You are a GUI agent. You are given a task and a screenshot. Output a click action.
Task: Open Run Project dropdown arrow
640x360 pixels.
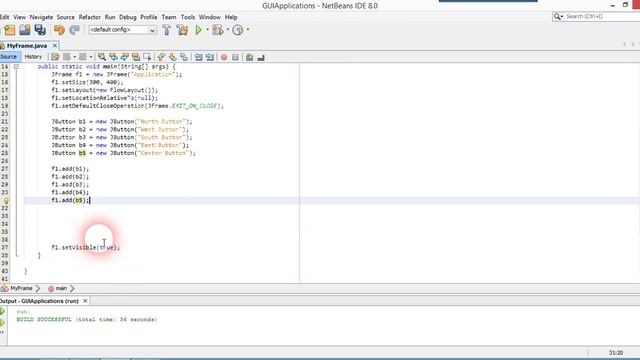click(x=207, y=29)
